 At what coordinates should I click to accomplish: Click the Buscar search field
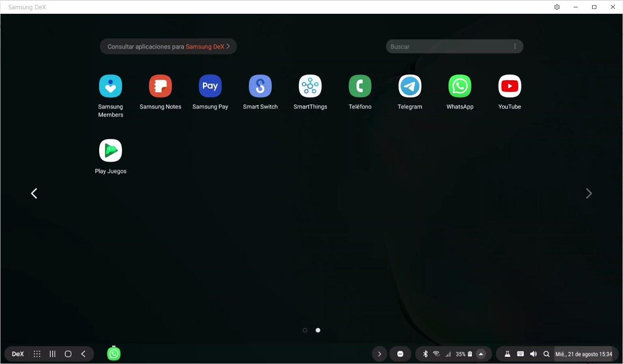click(x=454, y=47)
